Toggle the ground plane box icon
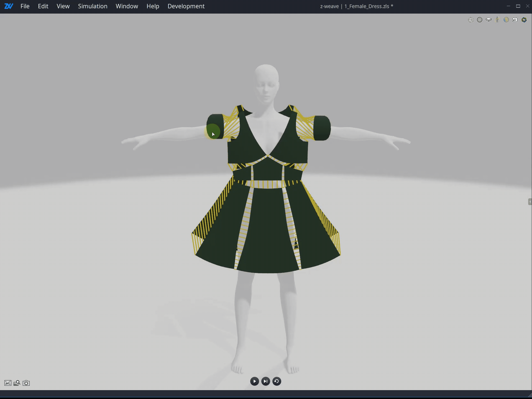The width and height of the screenshot is (532, 399). coord(488,20)
